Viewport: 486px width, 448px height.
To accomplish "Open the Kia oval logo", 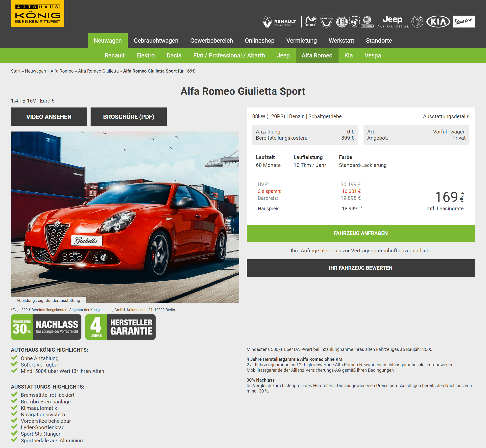I will coord(438,22).
